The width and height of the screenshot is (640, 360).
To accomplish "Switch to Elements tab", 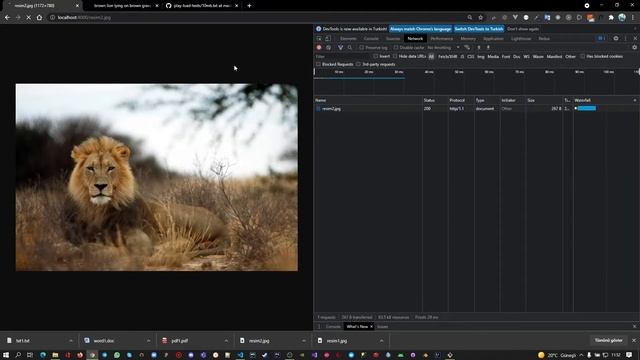I will pos(348,38).
